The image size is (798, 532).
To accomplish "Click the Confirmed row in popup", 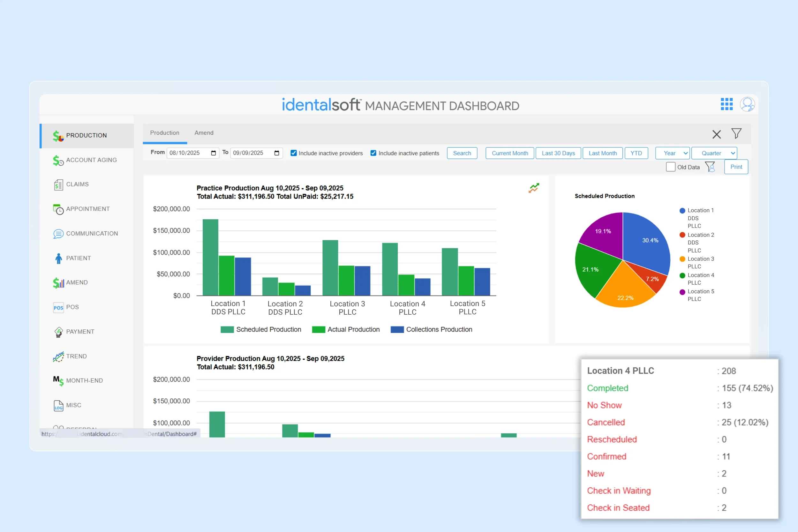I will pyautogui.click(x=680, y=456).
